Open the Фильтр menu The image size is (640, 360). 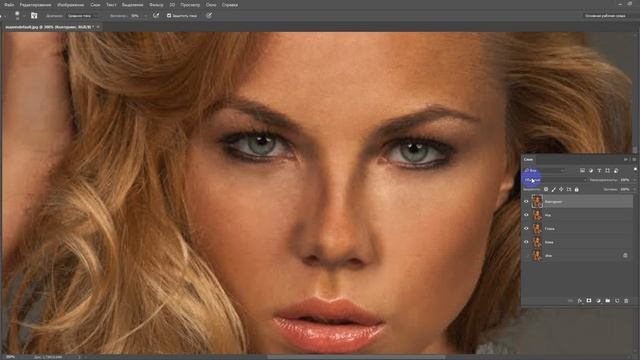[156, 5]
